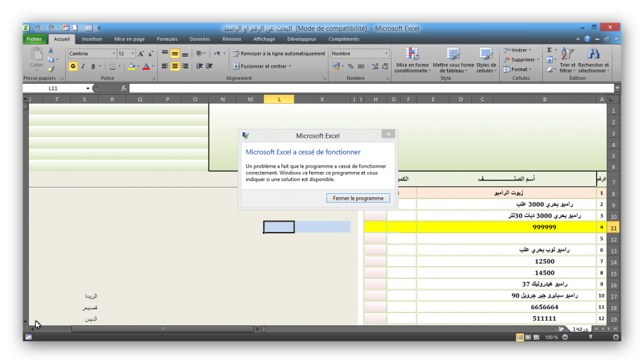This screenshot has width=644, height=364.
Task: Apply the yellow fill bucket icon
Action: tap(131, 66)
